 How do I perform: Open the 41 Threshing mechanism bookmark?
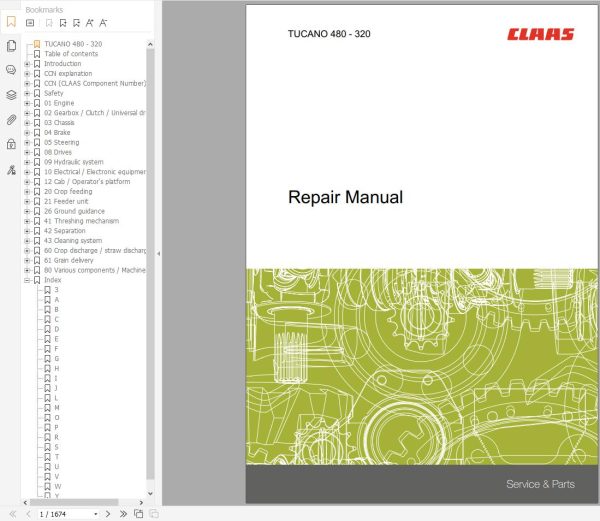click(81, 221)
